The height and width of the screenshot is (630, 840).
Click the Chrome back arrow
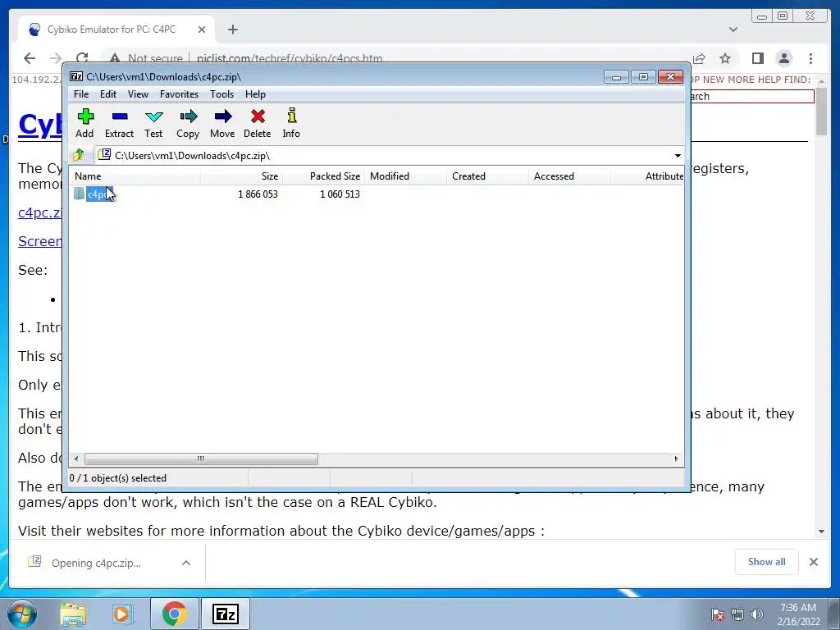point(30,58)
